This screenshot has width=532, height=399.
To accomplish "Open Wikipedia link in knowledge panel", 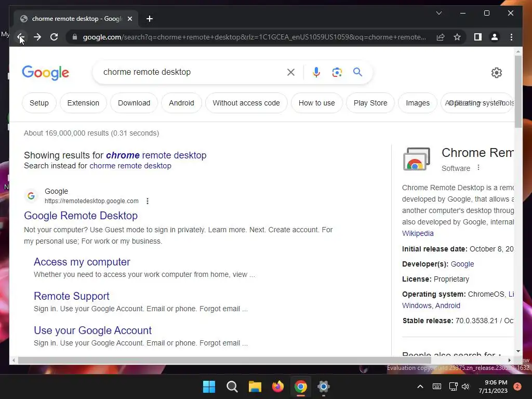I will click(x=418, y=233).
